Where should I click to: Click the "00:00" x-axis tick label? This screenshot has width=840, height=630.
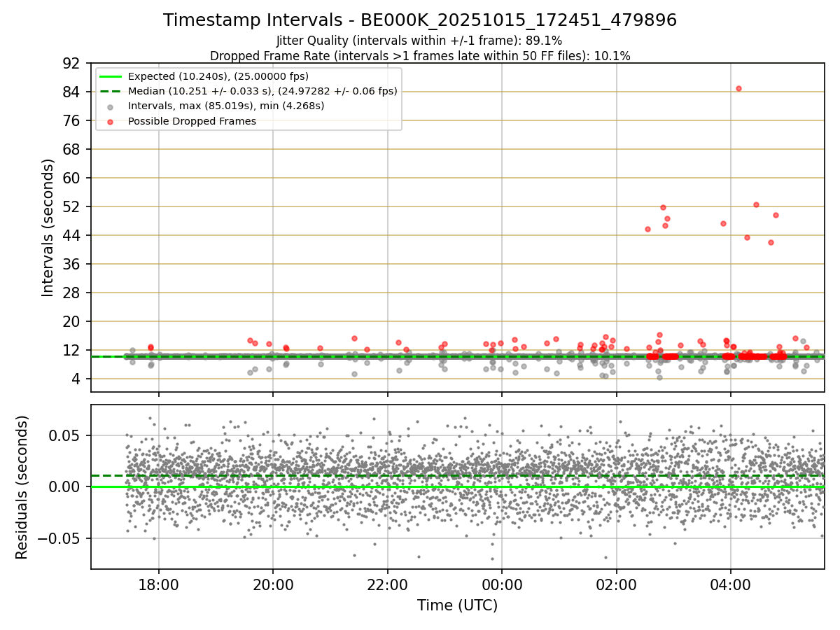pyautogui.click(x=502, y=584)
